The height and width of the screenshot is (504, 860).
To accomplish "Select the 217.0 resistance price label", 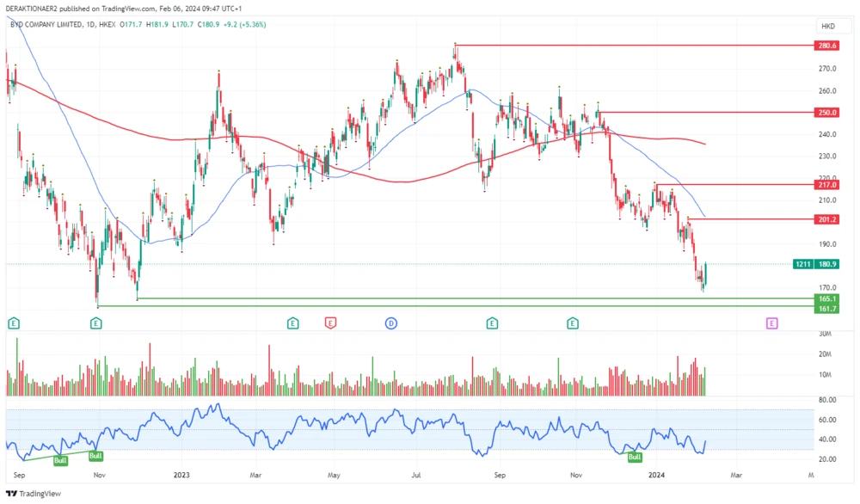I will pyautogui.click(x=827, y=184).
